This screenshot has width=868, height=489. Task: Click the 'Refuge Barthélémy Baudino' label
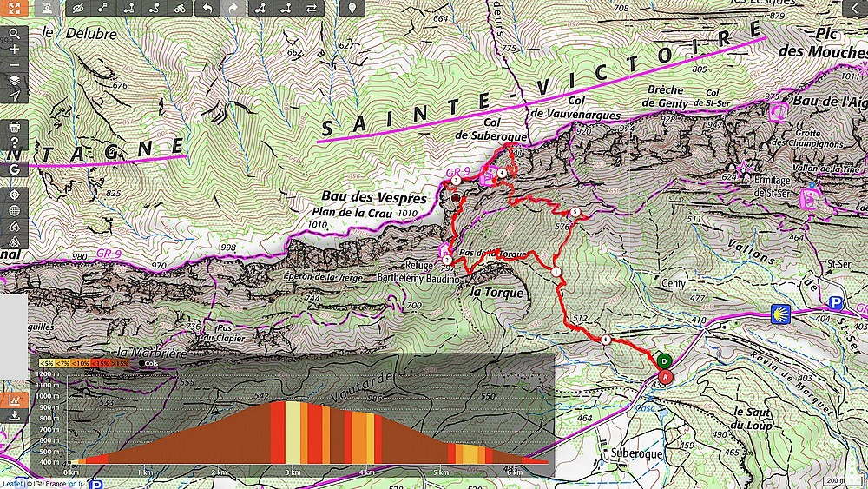coord(418,273)
